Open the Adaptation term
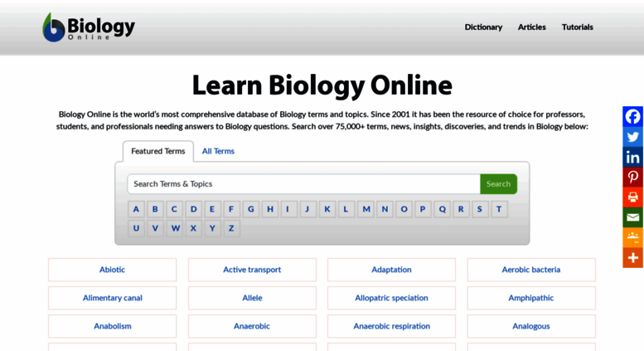Screen dimensions: 644x351 point(391,270)
